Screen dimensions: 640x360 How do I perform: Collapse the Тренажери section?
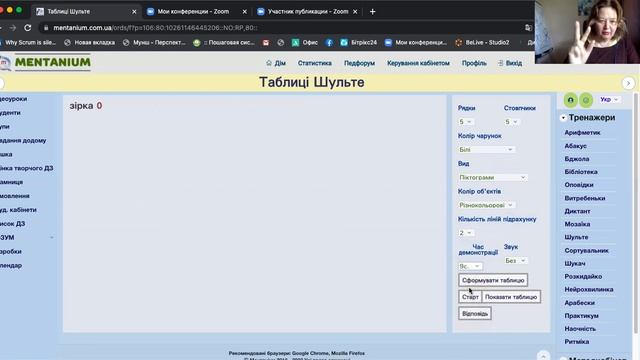coord(563,118)
